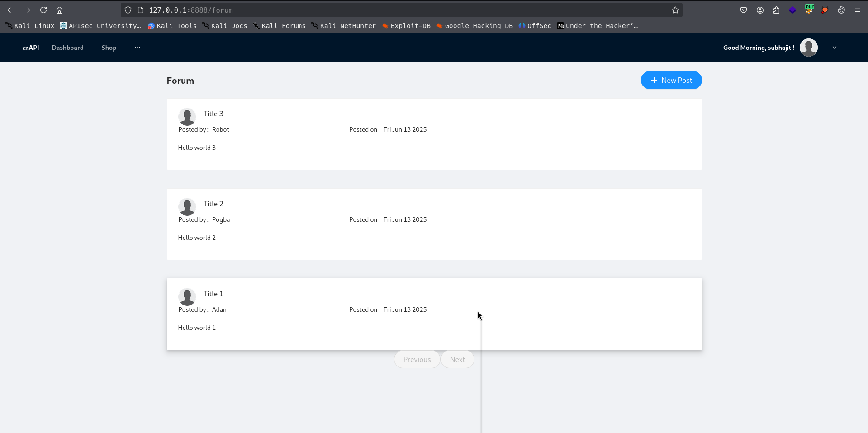Open the Kali Docs bookmark
The width and height of the screenshot is (868, 433).
[225, 26]
